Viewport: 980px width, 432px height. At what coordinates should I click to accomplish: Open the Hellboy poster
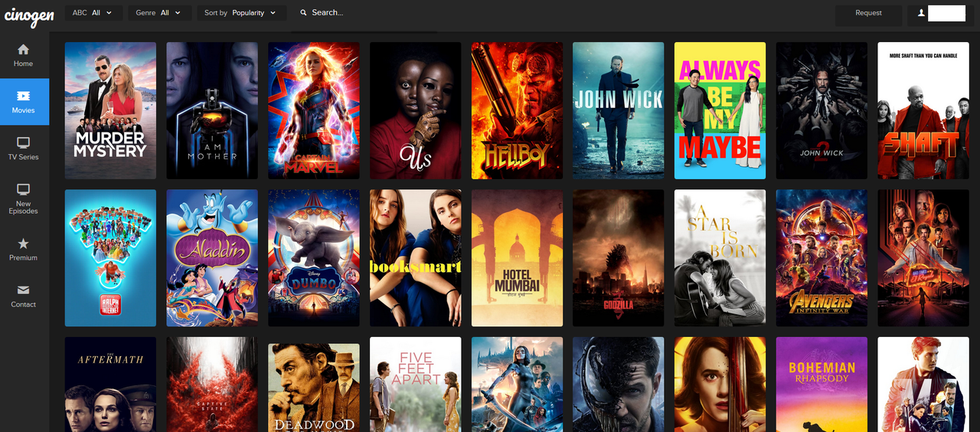tap(517, 110)
